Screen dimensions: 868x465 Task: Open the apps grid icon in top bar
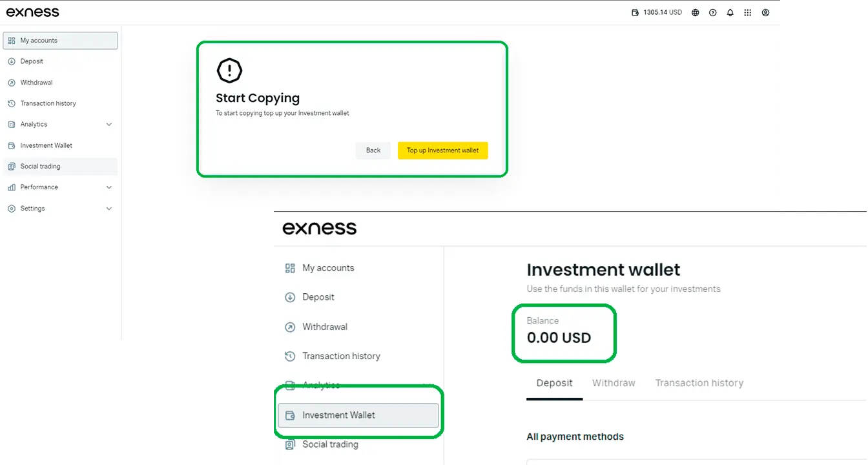tap(748, 12)
